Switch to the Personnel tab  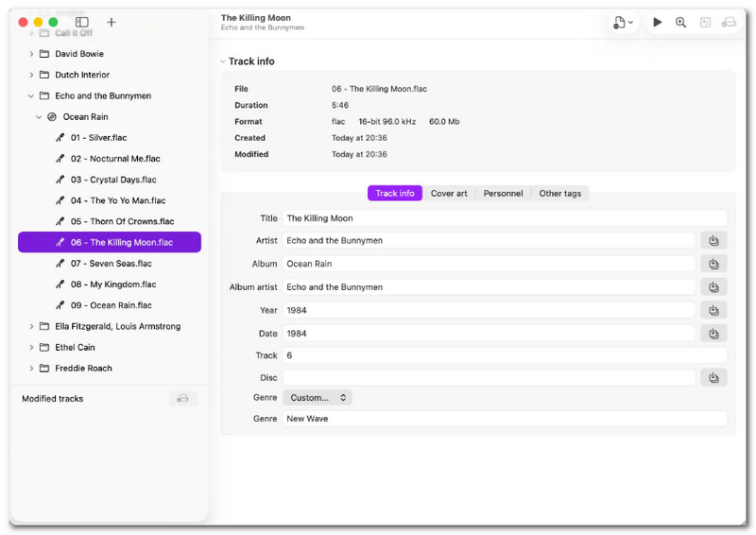(x=503, y=194)
